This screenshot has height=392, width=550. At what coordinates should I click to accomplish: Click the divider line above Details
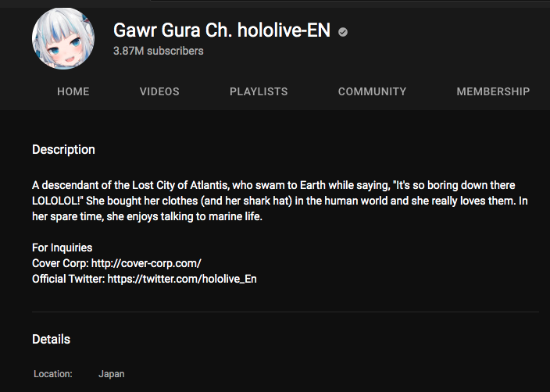285,312
